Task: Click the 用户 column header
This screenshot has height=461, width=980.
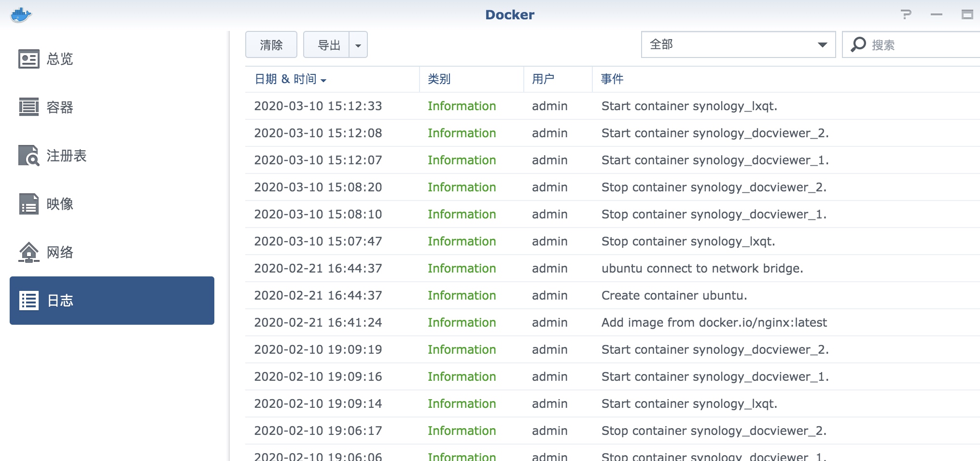Action: (558, 79)
